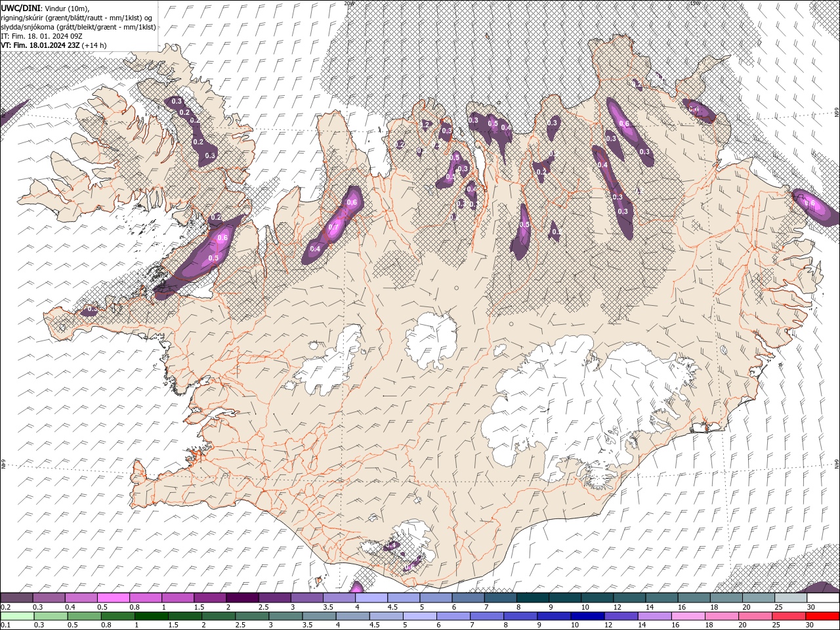
Task: Pick top-row legend swatch between 18 and 20
Action: tap(726, 598)
